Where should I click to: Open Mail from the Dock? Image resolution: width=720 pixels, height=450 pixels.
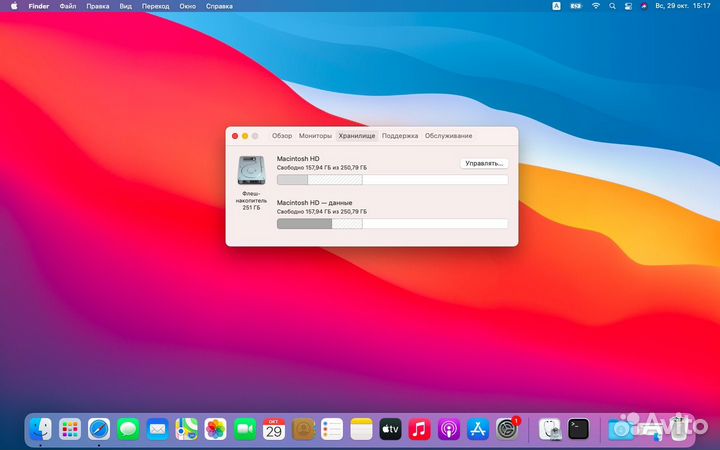click(157, 430)
